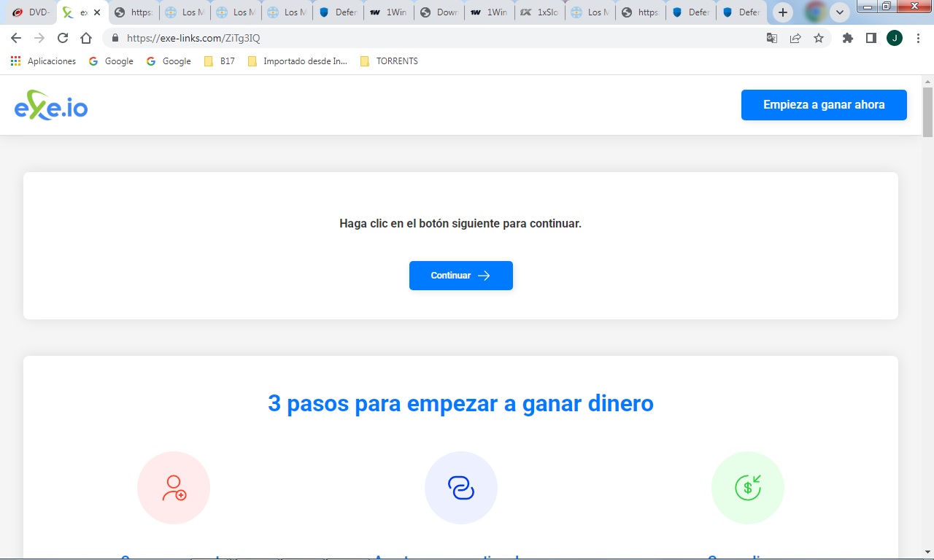Reload the current page
This screenshot has width=934, height=560.
(x=63, y=38)
